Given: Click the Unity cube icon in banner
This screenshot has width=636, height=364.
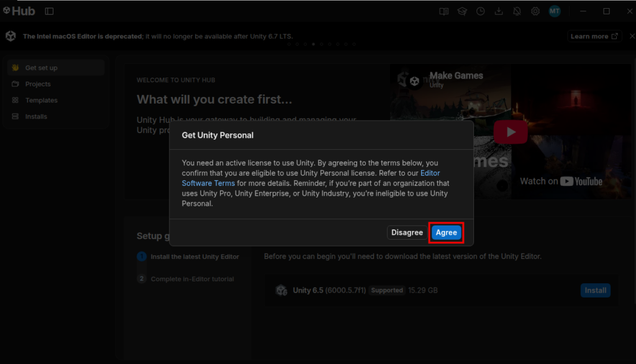Looking at the screenshot, I should pos(11,36).
